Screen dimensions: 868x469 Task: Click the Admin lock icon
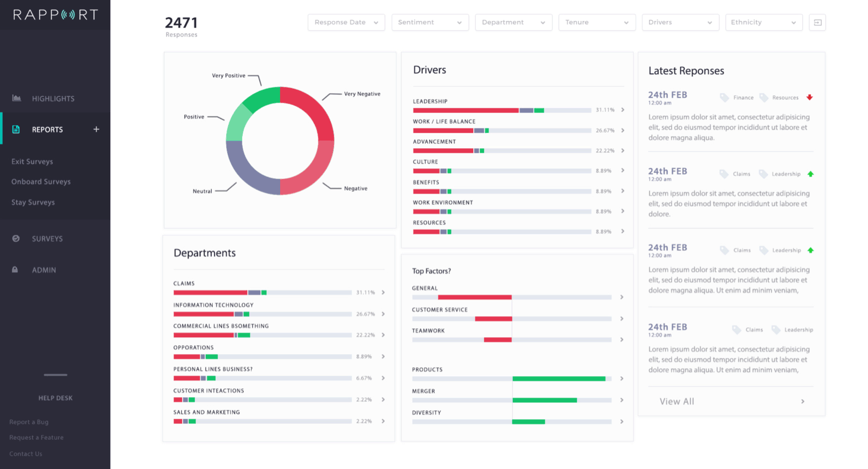tap(15, 269)
